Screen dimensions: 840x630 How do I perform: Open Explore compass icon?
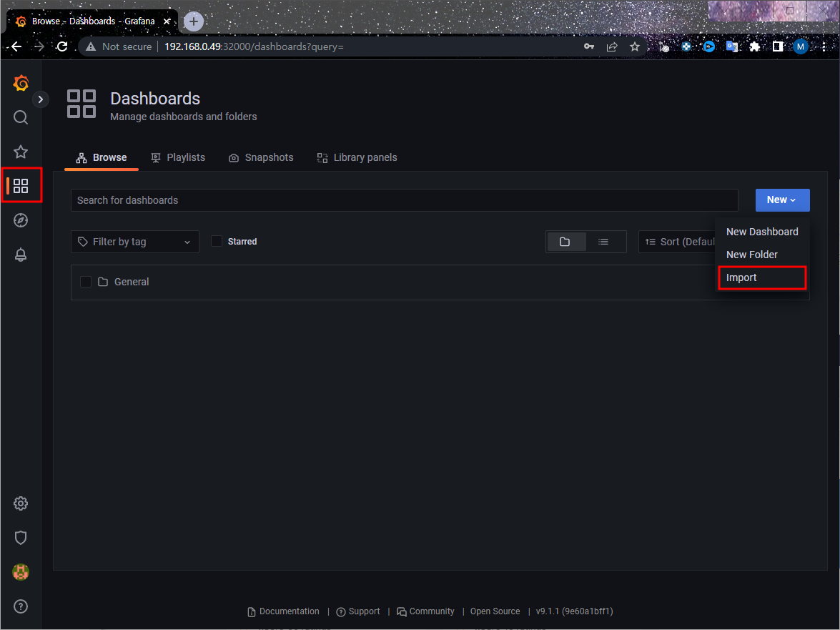point(21,220)
